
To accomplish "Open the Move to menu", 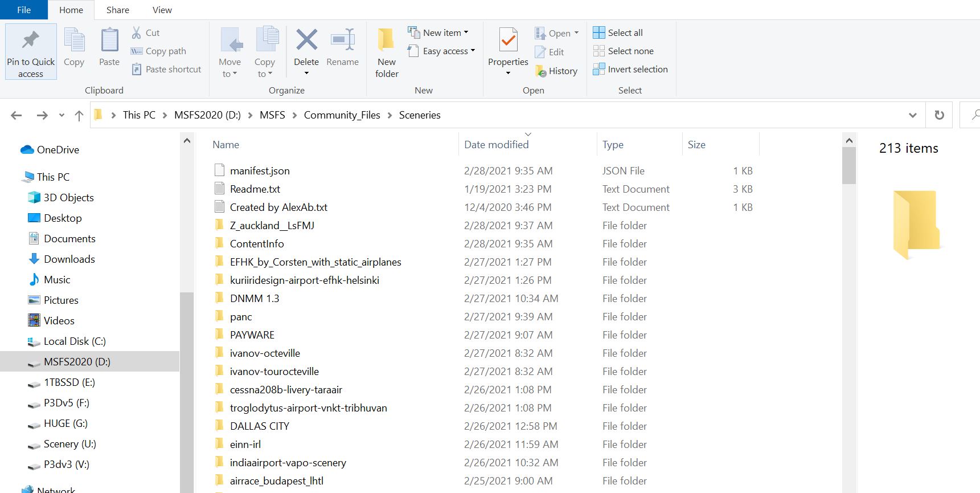I will (230, 52).
